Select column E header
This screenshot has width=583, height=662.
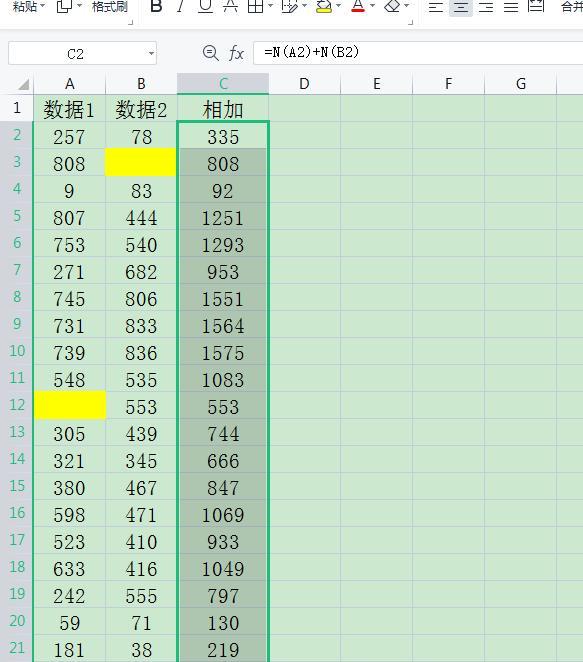click(377, 84)
